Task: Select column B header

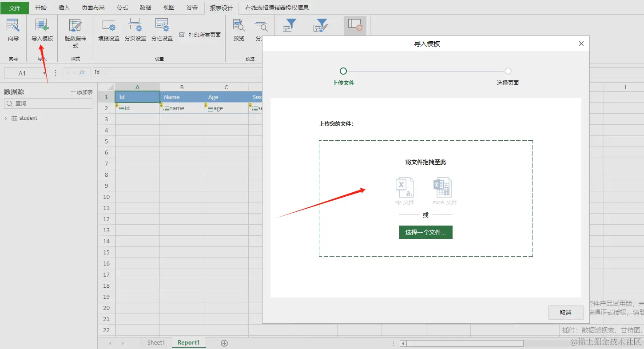Action: coord(182,87)
